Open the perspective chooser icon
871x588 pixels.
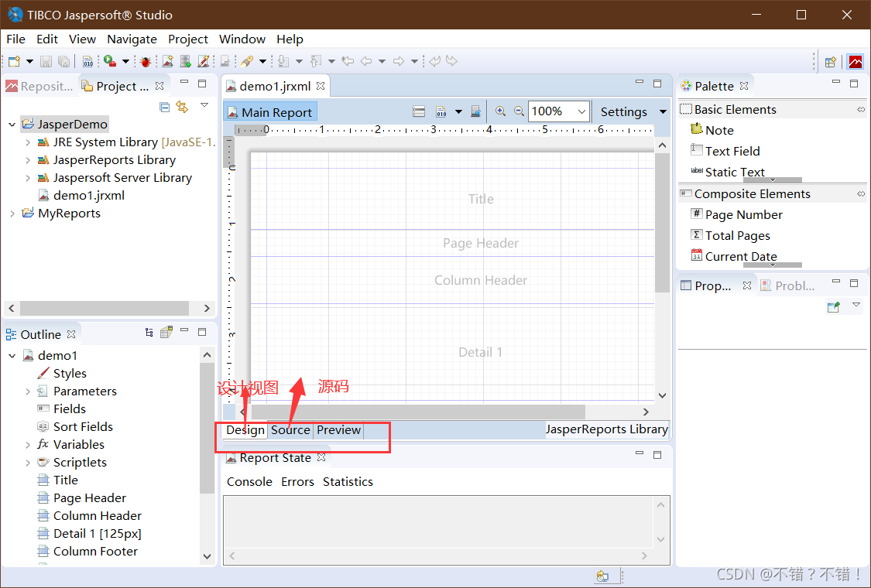pos(831,62)
